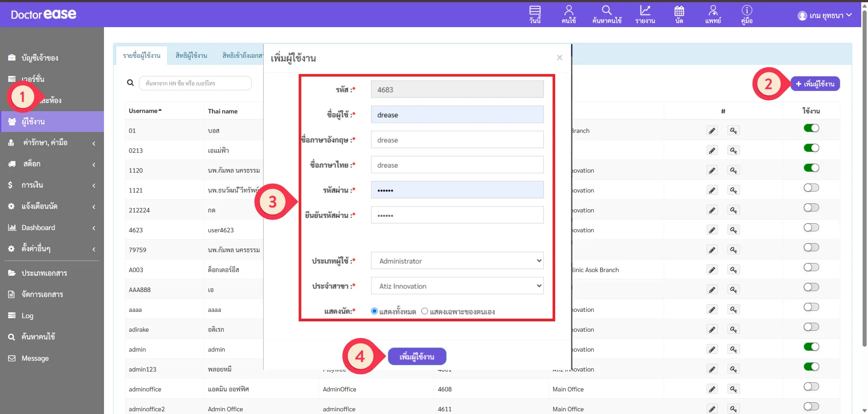Open the reports chart icon in header
This screenshot has height=414, width=868.
[645, 14]
